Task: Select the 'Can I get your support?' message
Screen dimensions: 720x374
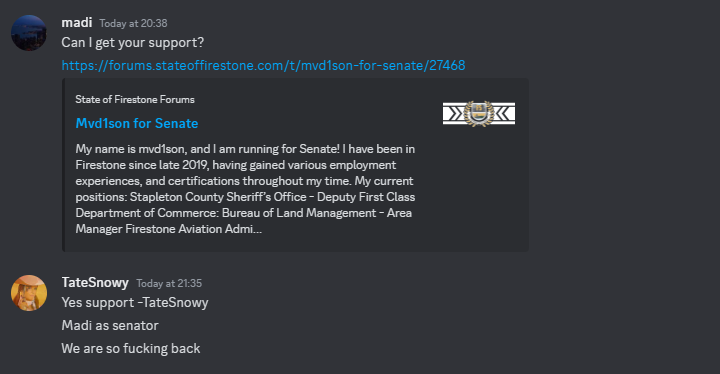Action: (x=133, y=43)
